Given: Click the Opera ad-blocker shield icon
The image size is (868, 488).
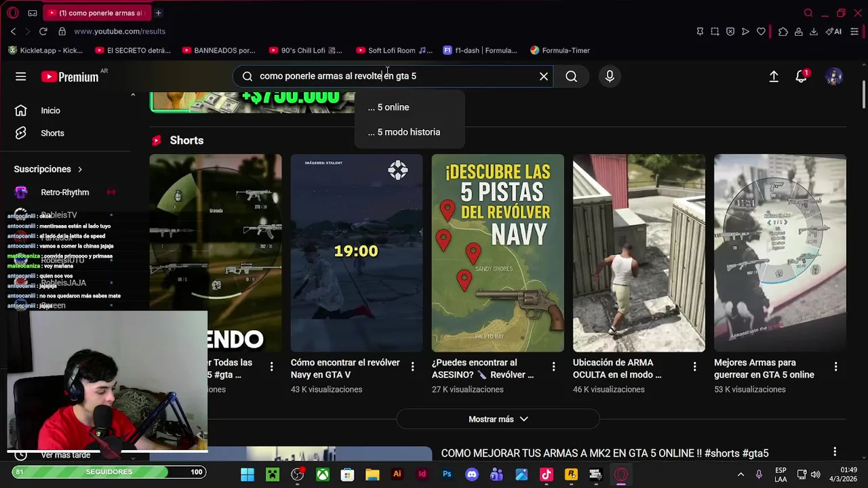Looking at the screenshot, I should [x=730, y=31].
